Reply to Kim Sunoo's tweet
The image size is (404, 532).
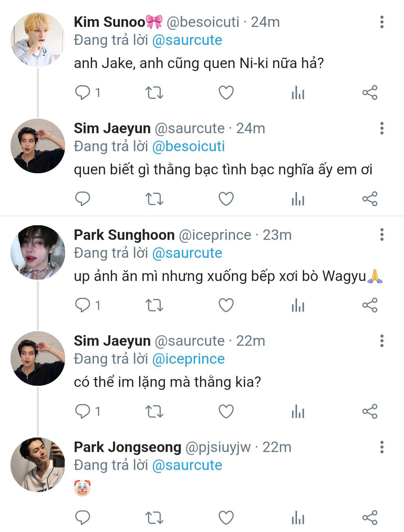coord(83,92)
